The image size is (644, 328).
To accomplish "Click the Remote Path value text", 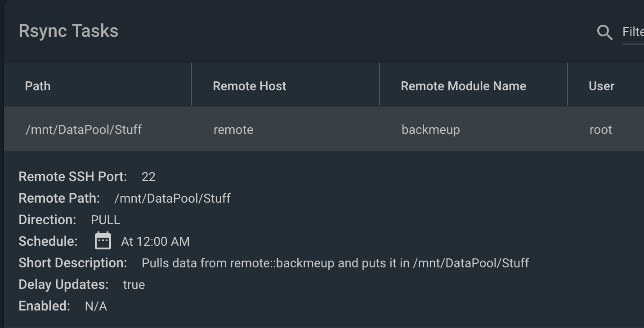I will coord(172,198).
